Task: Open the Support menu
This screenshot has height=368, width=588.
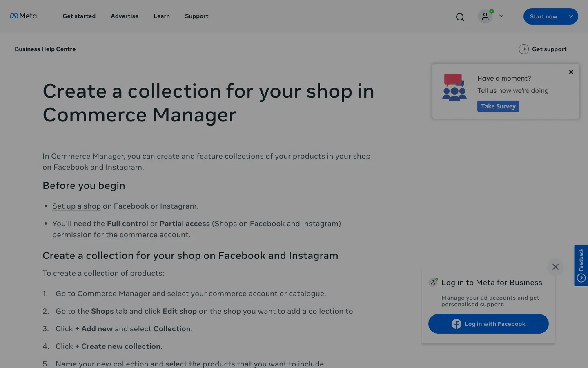Action: point(196,16)
